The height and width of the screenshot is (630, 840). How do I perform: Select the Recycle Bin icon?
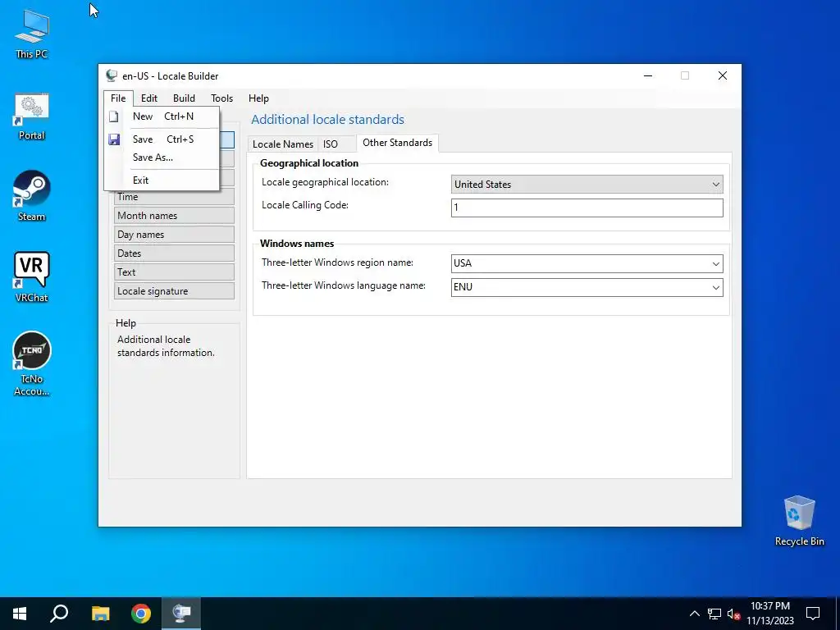[x=799, y=521]
